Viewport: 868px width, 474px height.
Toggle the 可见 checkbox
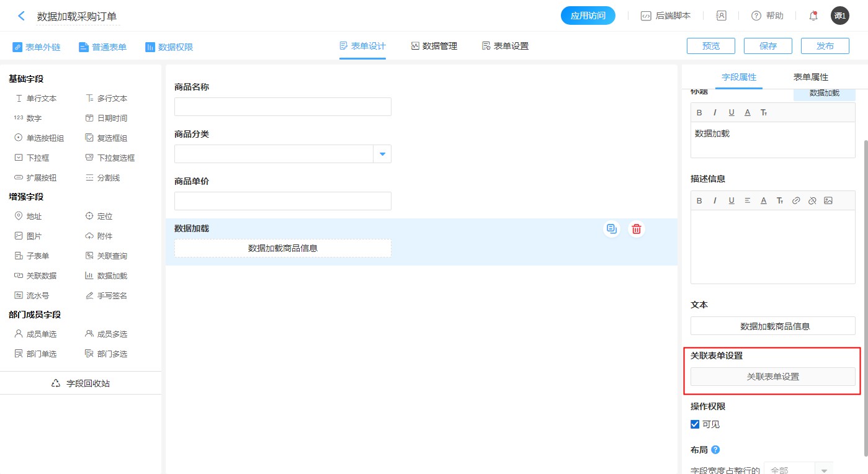695,424
